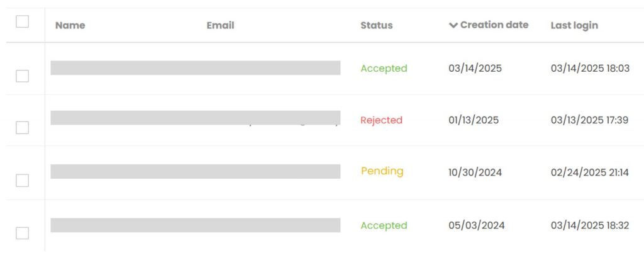Viewport: 644px width, 255px height.
Task: Sort by the Name column header
Action: (70, 25)
